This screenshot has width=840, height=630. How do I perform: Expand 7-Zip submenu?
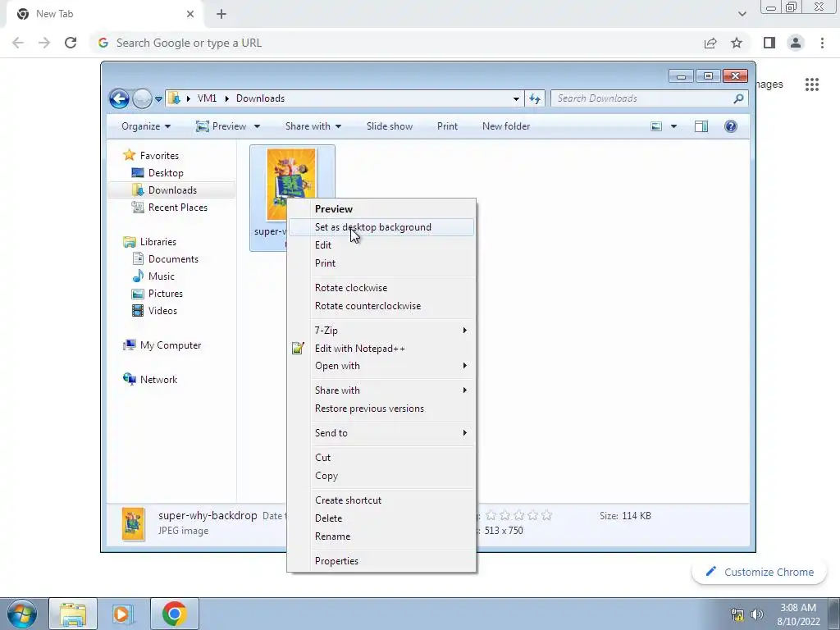381,331
